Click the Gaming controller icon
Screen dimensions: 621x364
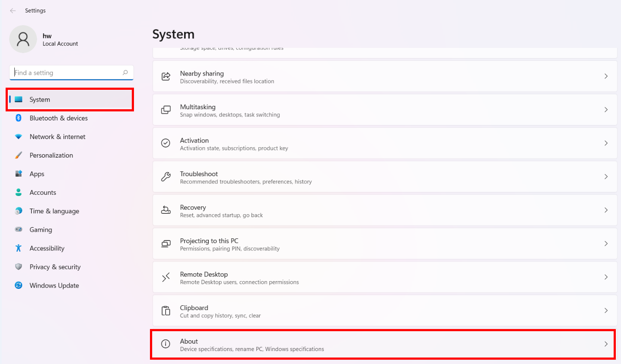click(19, 229)
